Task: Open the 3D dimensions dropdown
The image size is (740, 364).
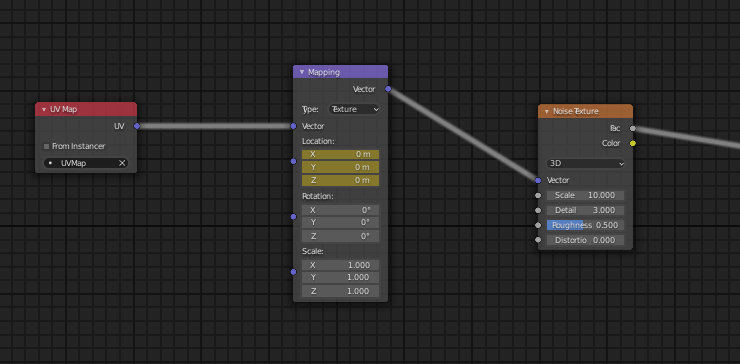Action: tap(585, 163)
